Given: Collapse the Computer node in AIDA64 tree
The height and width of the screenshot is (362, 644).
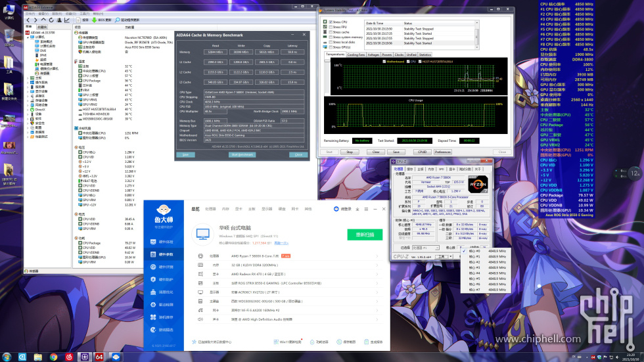Looking at the screenshot, I should (28, 37).
